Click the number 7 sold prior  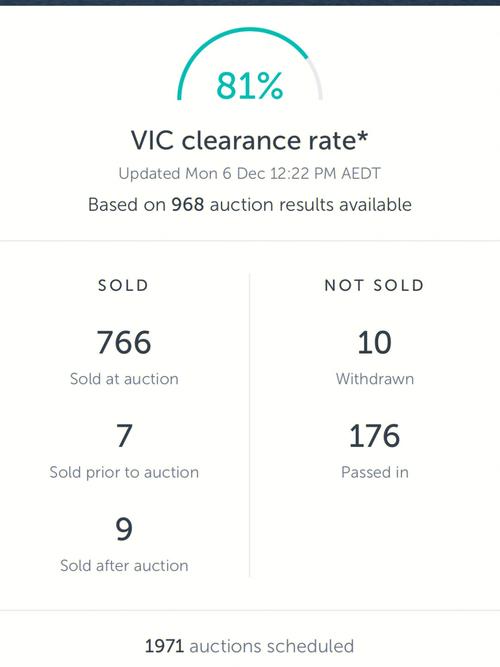point(124,436)
